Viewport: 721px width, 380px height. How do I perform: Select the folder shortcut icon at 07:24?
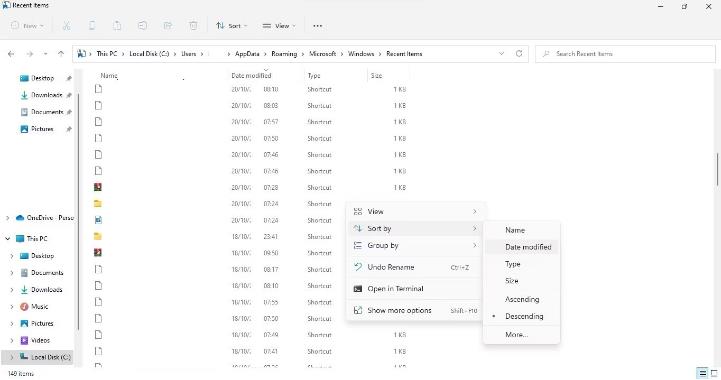click(97, 203)
